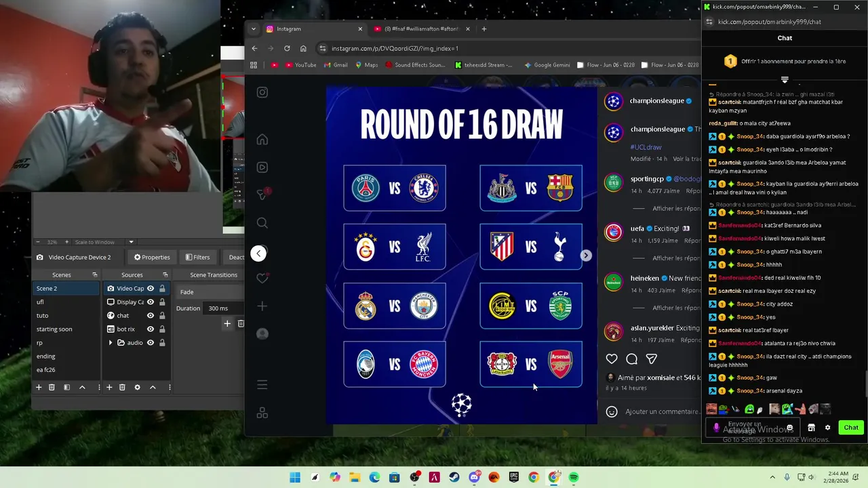Toggle the lock on the Video Capture source
This screenshot has height=488, width=868.
(162, 289)
